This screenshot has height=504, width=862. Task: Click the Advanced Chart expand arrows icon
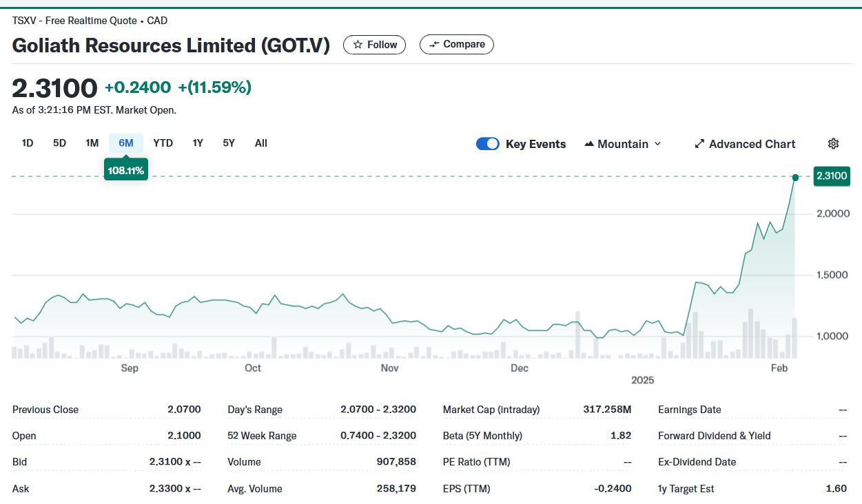699,144
